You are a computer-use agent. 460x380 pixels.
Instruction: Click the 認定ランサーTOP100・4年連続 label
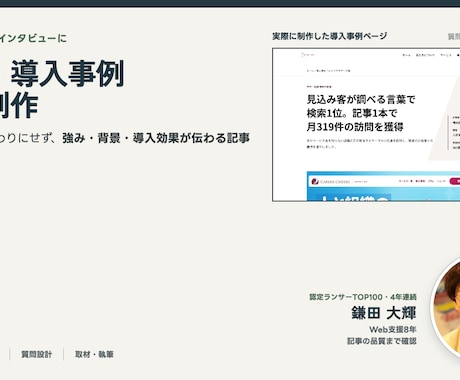pyautogui.click(x=363, y=297)
